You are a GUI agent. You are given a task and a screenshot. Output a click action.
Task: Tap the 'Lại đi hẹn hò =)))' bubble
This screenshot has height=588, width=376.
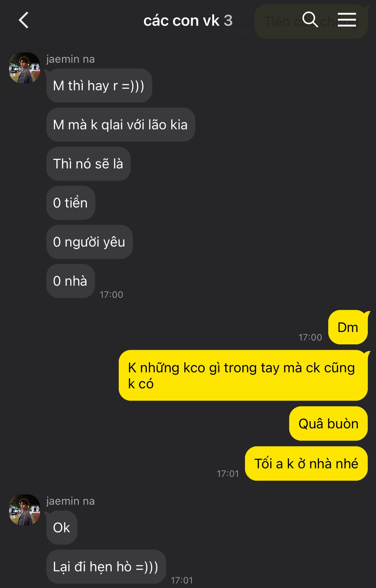click(x=106, y=567)
